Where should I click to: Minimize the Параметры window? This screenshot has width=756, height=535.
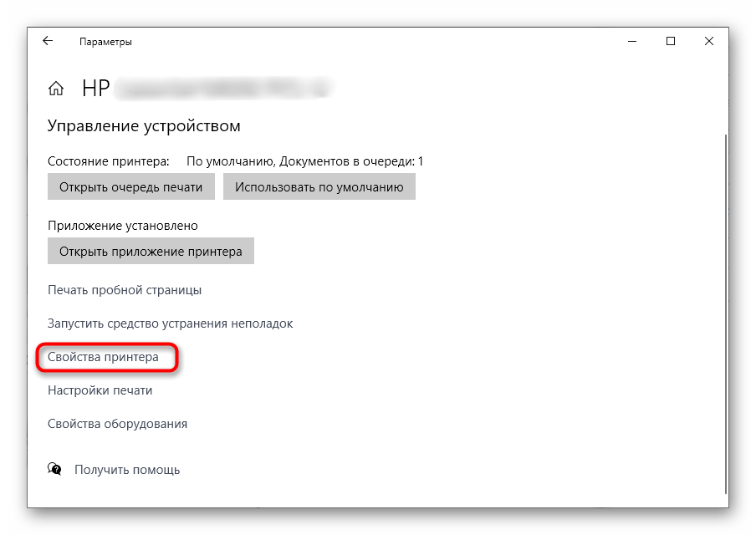point(632,40)
